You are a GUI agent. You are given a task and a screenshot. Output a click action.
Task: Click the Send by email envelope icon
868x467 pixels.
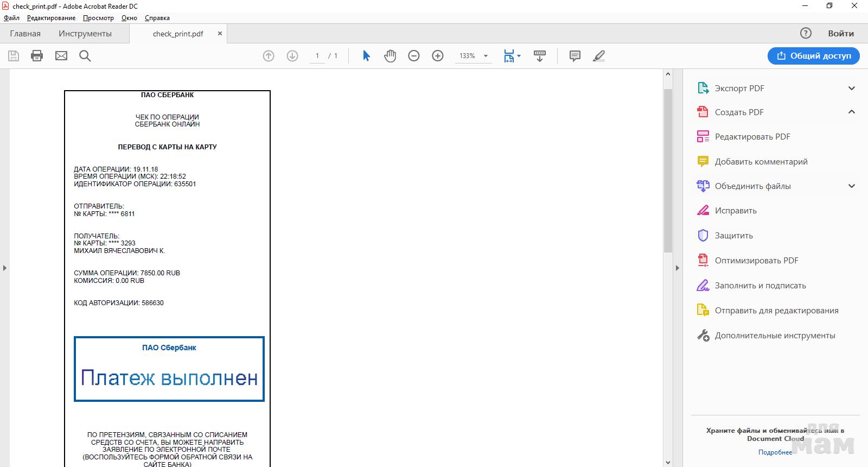click(61, 56)
